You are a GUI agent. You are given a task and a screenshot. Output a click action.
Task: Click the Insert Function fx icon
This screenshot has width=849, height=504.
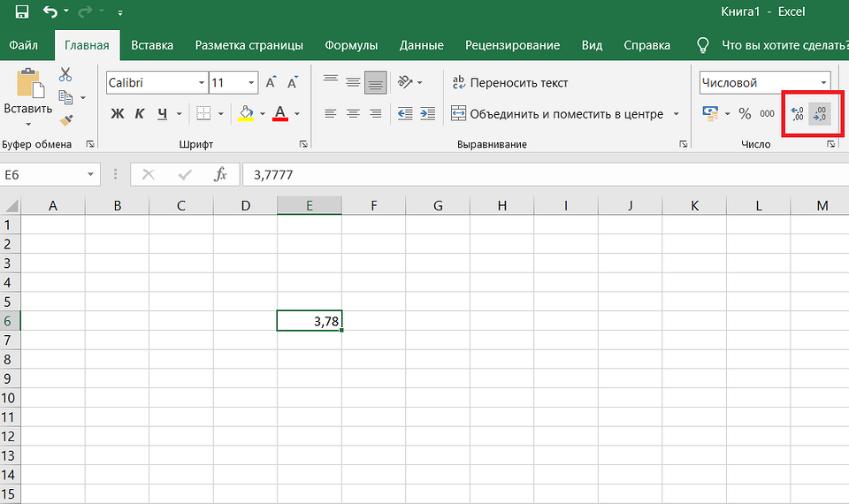point(221,175)
